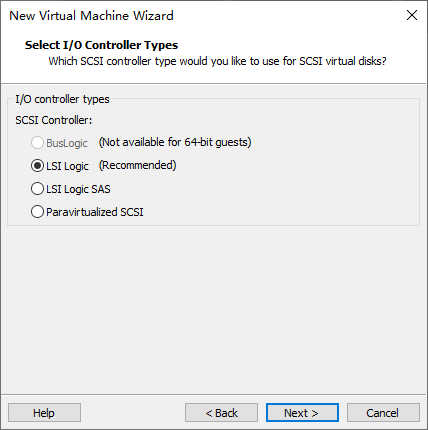Click the "Which SCSI controller type" question text
Screen dimensions: 428x430
click(x=217, y=61)
